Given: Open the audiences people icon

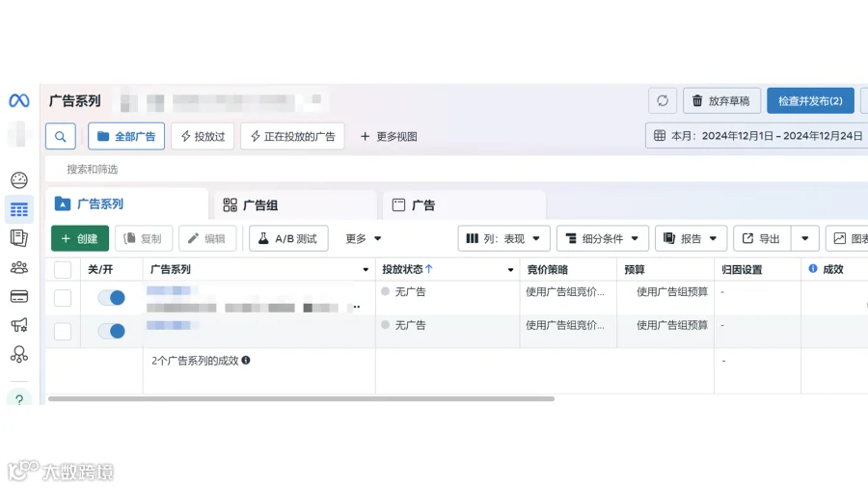Looking at the screenshot, I should point(19,268).
